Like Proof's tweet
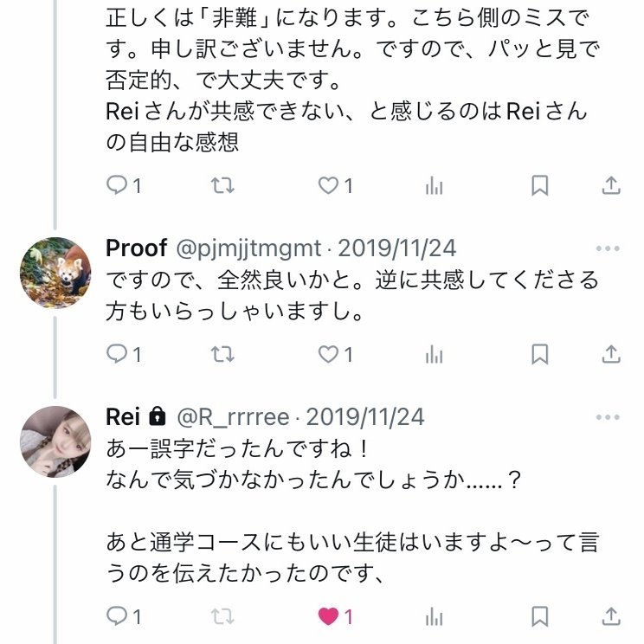Viewport: 644px width, 644px height. click(x=328, y=354)
